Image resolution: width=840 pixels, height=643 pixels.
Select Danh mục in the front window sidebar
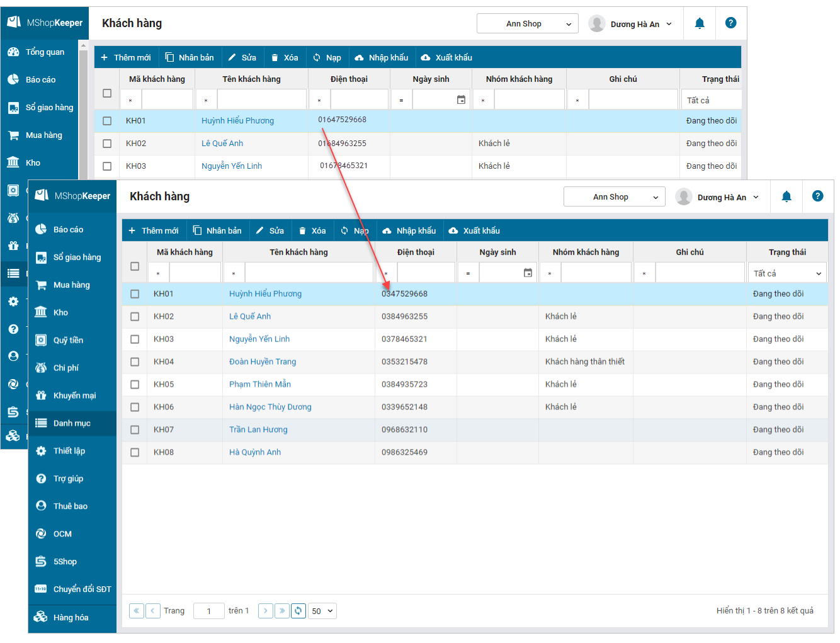72,423
